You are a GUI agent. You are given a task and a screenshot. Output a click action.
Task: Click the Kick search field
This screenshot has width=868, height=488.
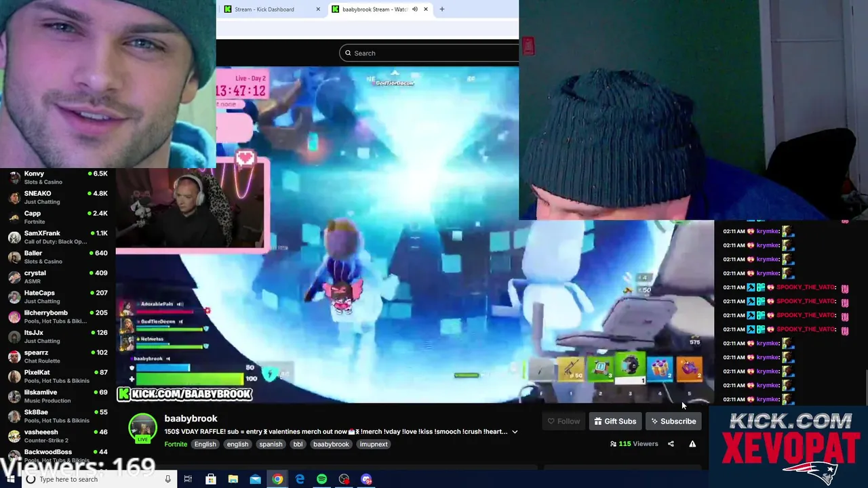click(x=429, y=53)
